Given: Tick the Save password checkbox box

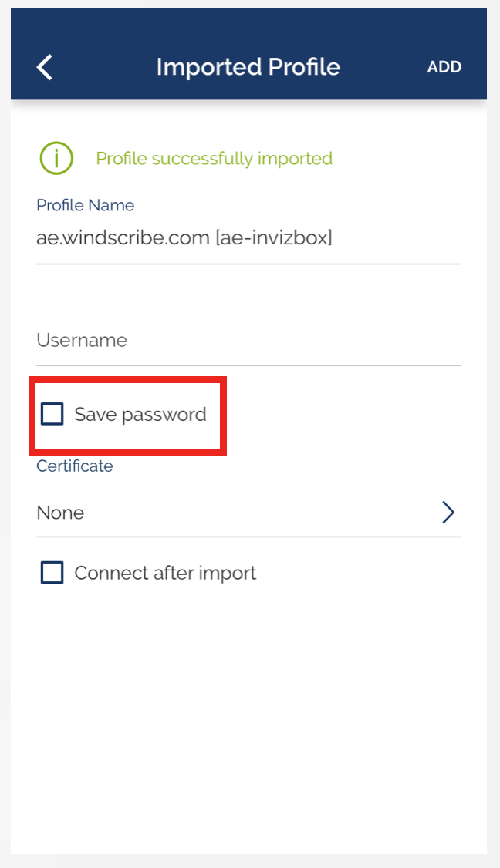Looking at the screenshot, I should (52, 414).
